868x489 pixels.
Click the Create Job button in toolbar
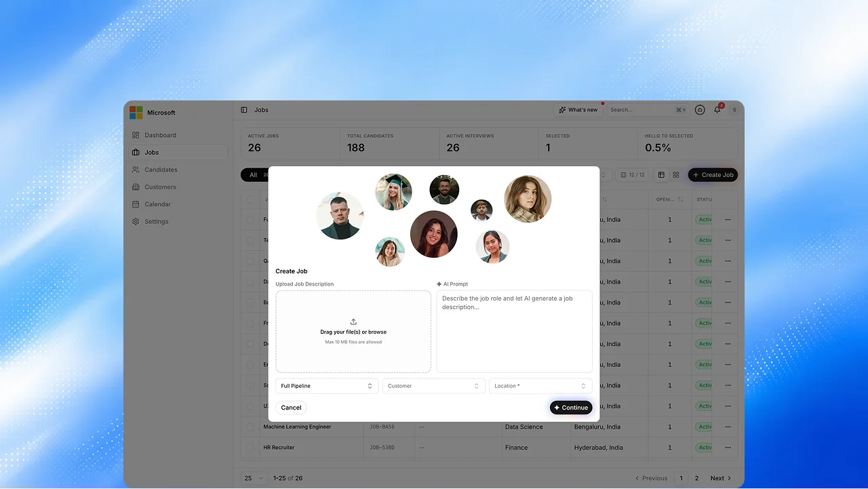click(x=713, y=175)
